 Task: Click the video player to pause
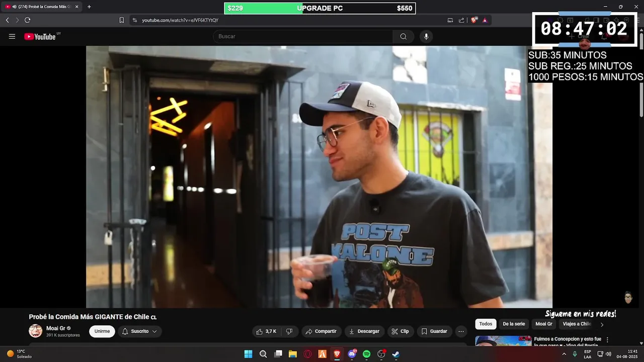(319, 177)
